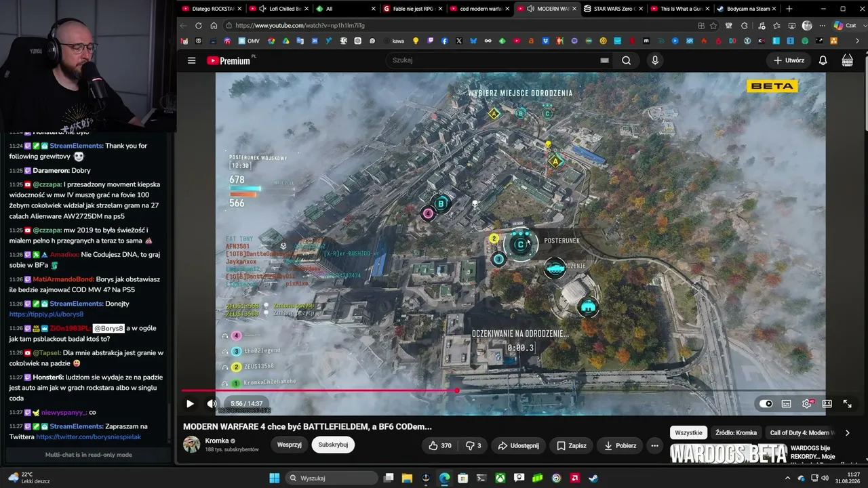Mute the video volume
This screenshot has width=868, height=488.
click(x=212, y=403)
